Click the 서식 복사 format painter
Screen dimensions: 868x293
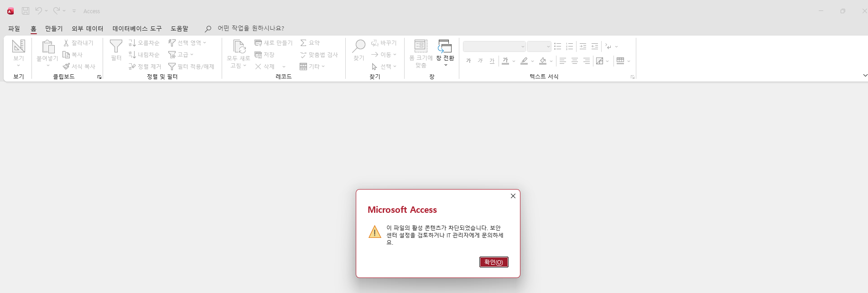[79, 67]
